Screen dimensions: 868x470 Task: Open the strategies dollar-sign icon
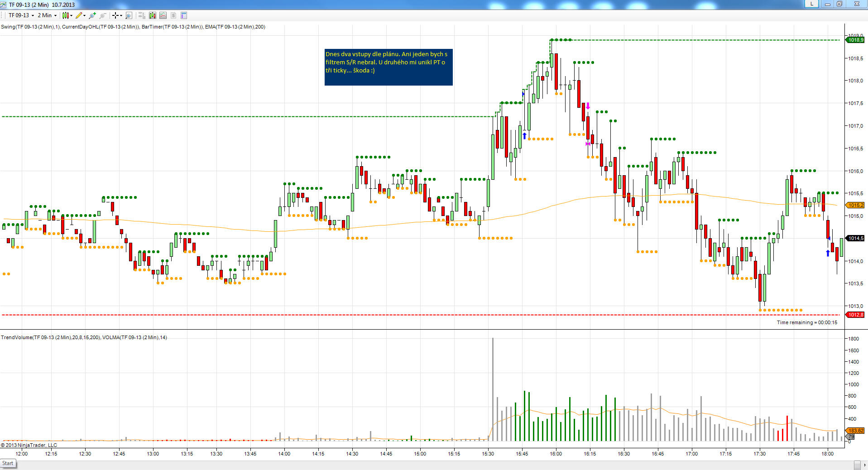[173, 15]
